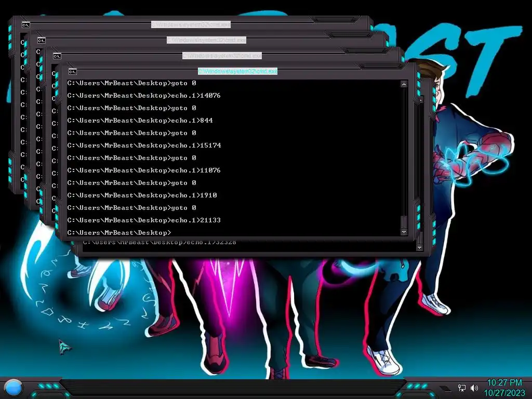Select the frontmost cmd.exe title bar text
Screen dimensions: 532x399
(237, 71)
